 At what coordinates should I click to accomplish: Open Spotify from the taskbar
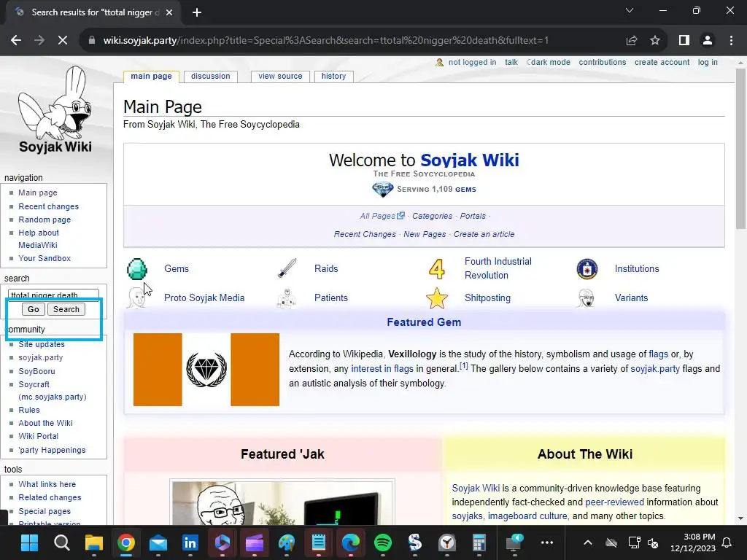click(383, 542)
